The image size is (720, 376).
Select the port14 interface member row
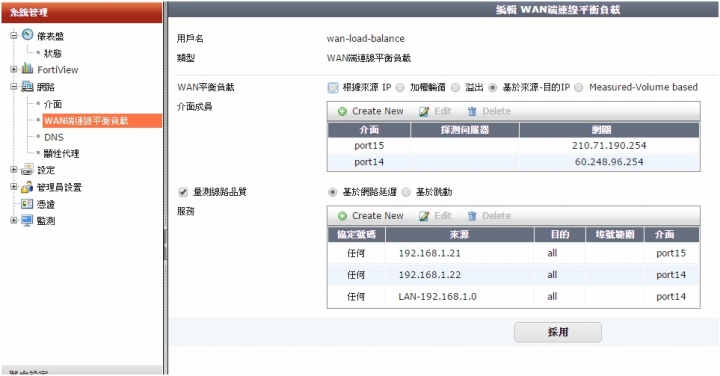pyautogui.click(x=513, y=162)
